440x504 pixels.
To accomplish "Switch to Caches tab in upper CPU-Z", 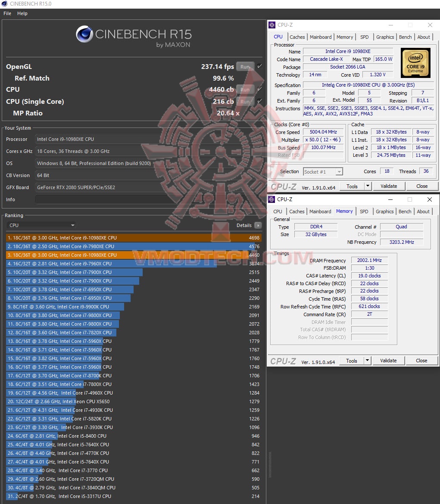I will coord(297,37).
